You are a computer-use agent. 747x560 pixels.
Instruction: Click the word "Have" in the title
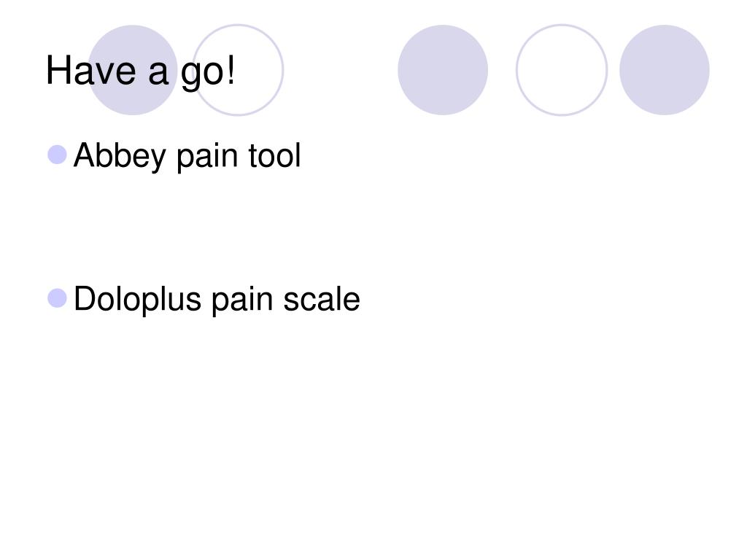pyautogui.click(x=90, y=70)
